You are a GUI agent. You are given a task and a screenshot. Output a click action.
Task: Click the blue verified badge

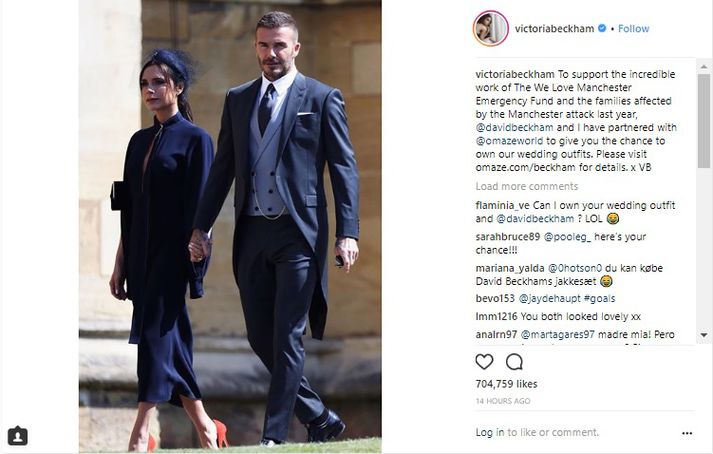point(602,28)
